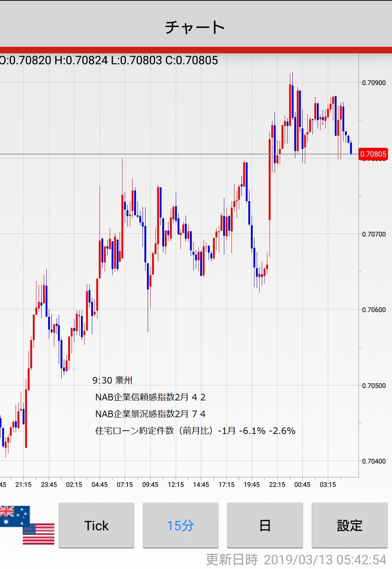Click the チャート title header
Image resolution: width=392 pixels, height=569 pixels.
pyautogui.click(x=195, y=27)
